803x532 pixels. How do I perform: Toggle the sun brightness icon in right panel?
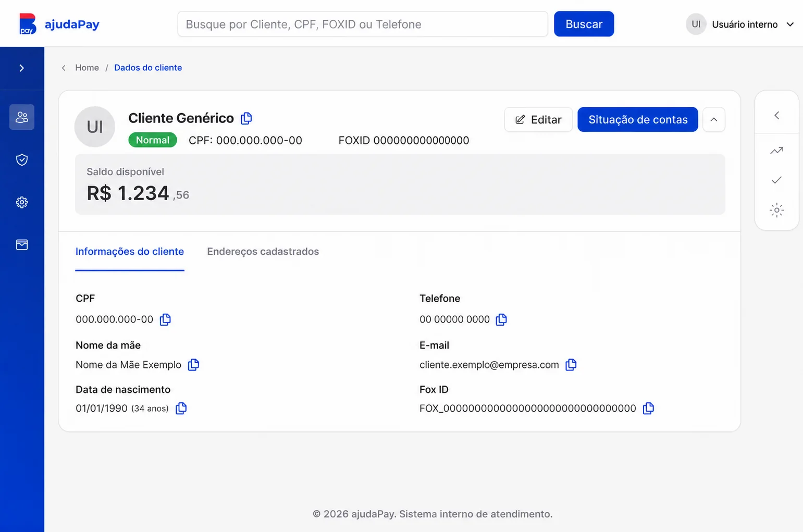pos(776,210)
